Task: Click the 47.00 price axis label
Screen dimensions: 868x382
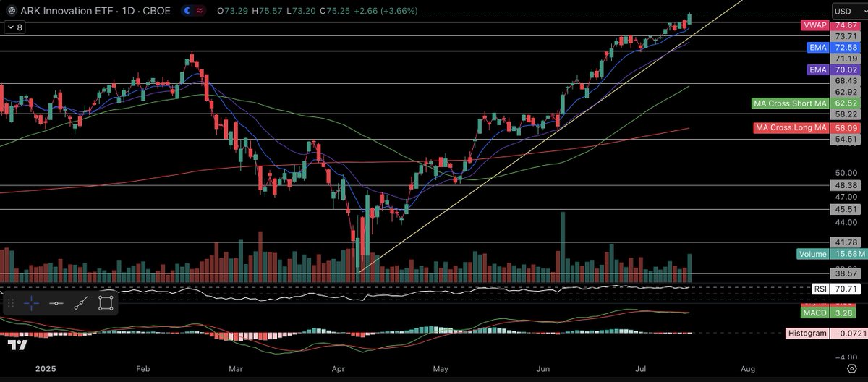Action: point(846,196)
